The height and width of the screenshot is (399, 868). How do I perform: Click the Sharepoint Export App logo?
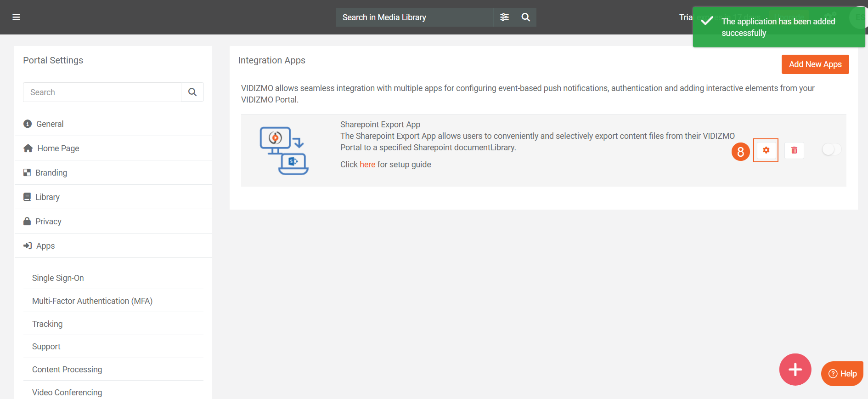(284, 151)
